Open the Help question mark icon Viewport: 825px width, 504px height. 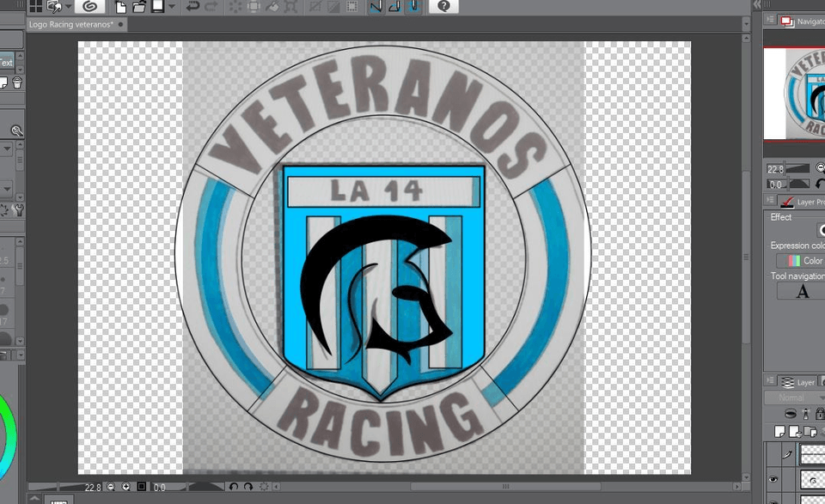click(443, 6)
